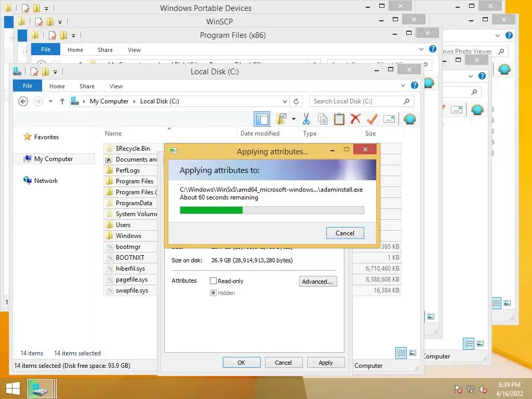Open quick access toolbar customize dropdown in Local Disk

coord(55,72)
